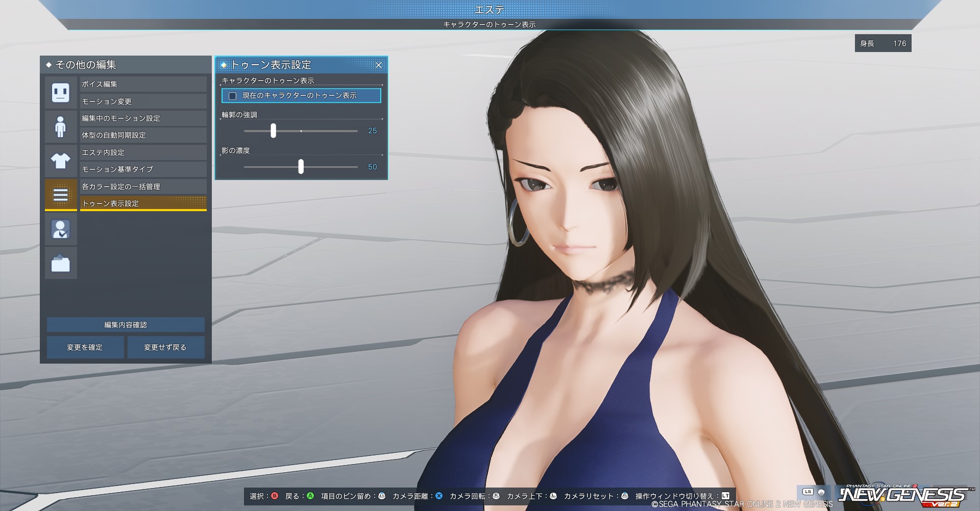980x511 pixels.
Task: Click the 項目のピン留め stick icon
Action: coord(382,496)
